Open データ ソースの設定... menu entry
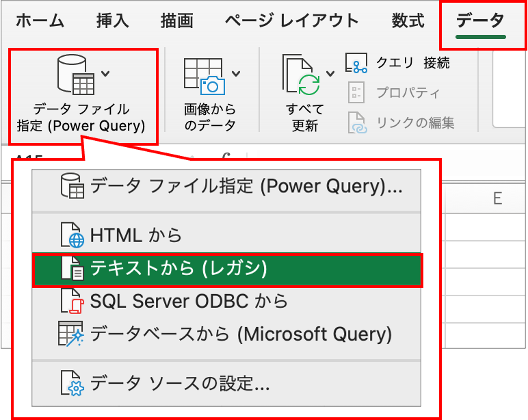Image resolution: width=528 pixels, height=420 pixels. coord(226,383)
